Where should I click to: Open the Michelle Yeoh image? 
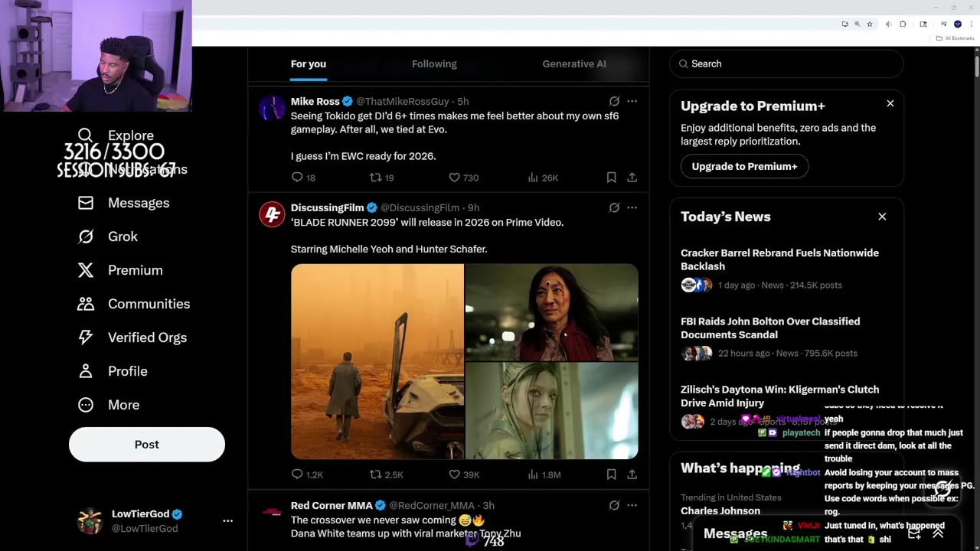tap(552, 312)
